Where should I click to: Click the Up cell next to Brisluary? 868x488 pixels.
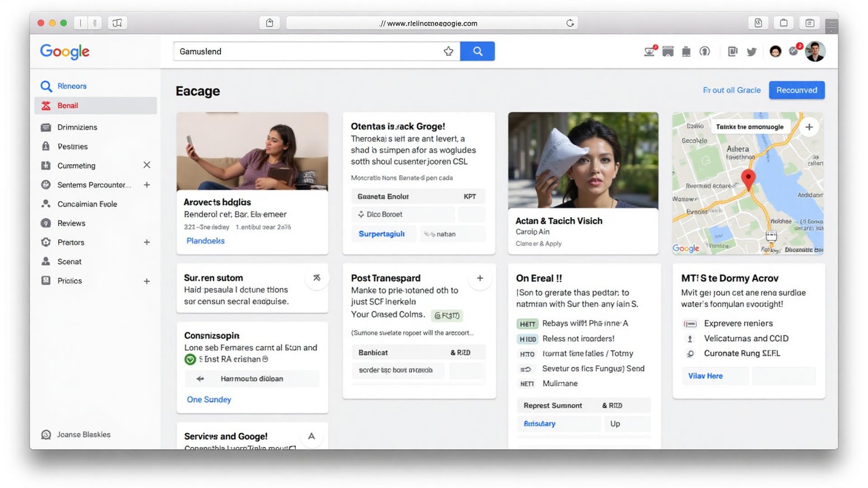[x=627, y=423]
